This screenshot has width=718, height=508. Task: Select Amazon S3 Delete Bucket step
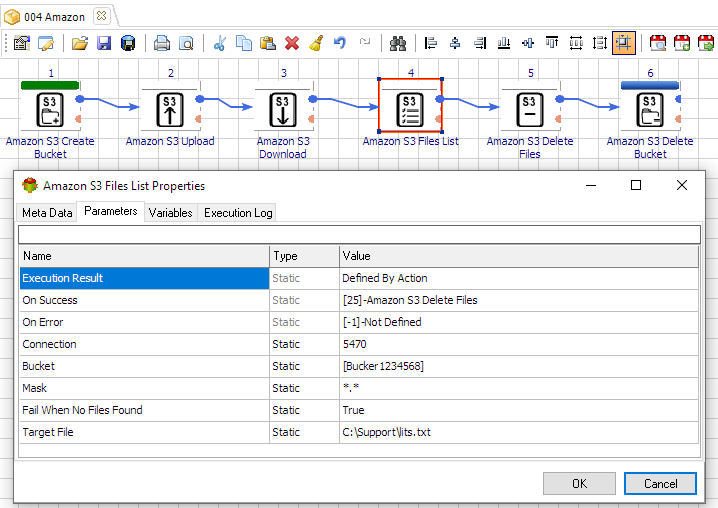650,110
